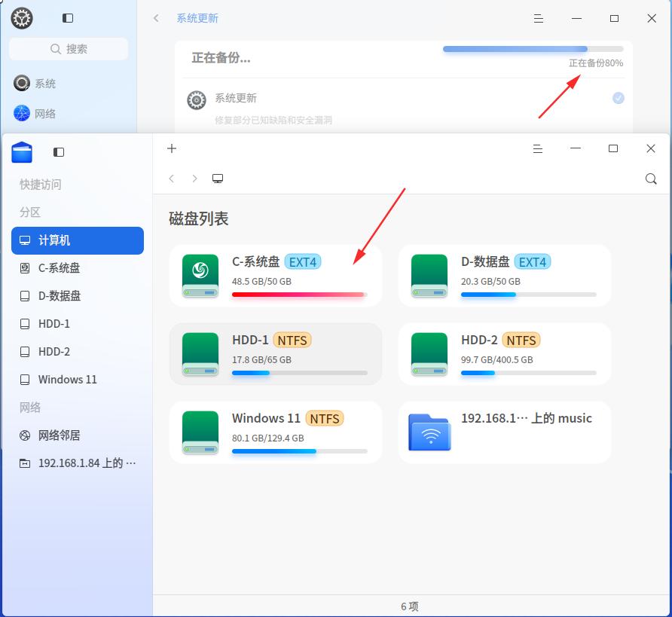This screenshot has width=672, height=617.
Task: Click the EXT4 tag on D-数据盘
Action: [x=533, y=262]
